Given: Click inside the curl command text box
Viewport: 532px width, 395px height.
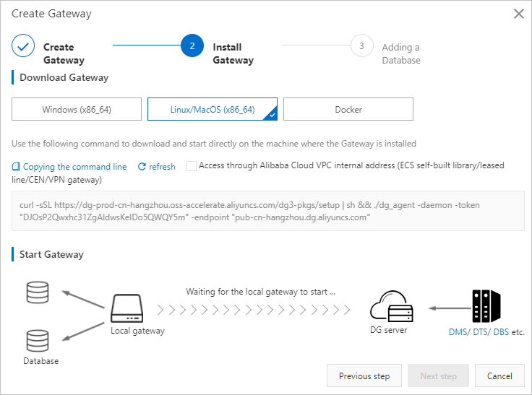Looking at the screenshot, I should point(268,211).
